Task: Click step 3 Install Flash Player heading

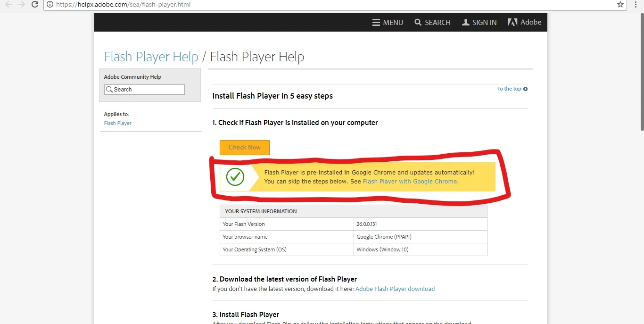Action: [x=246, y=314]
